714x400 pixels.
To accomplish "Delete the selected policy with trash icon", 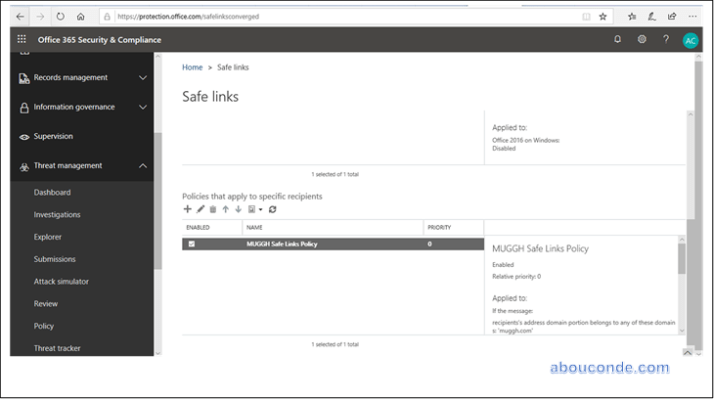I will coord(212,209).
